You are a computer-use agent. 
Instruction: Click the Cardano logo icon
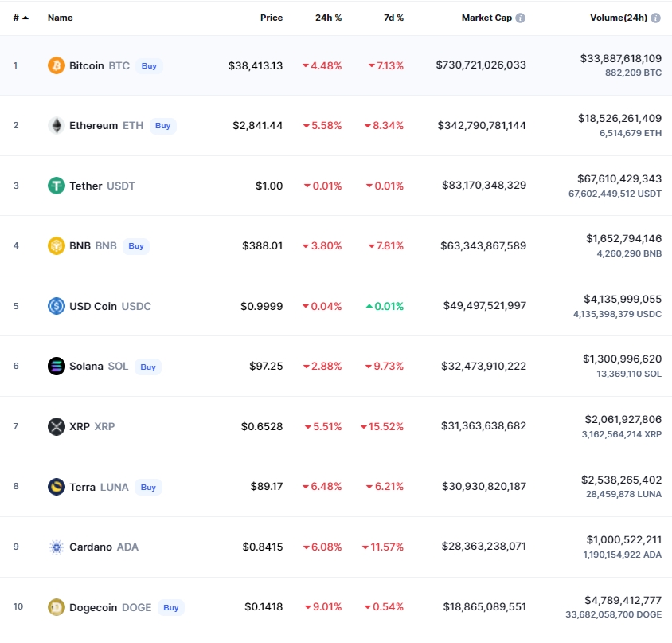point(56,547)
